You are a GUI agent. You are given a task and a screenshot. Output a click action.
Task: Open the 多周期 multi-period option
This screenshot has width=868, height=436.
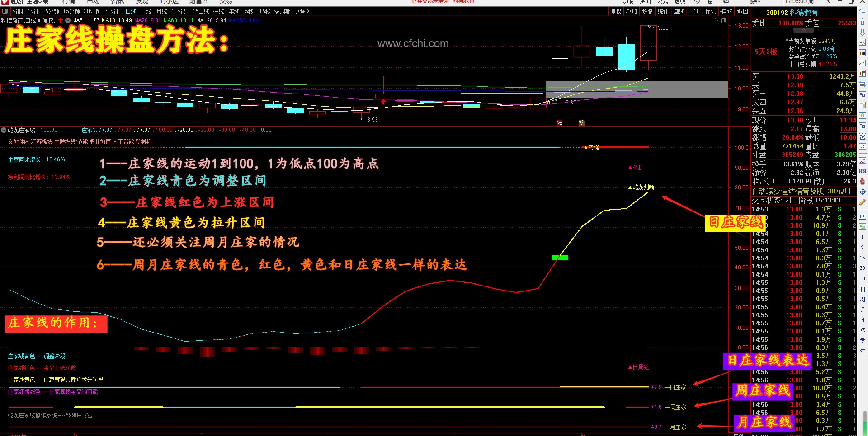(x=282, y=11)
